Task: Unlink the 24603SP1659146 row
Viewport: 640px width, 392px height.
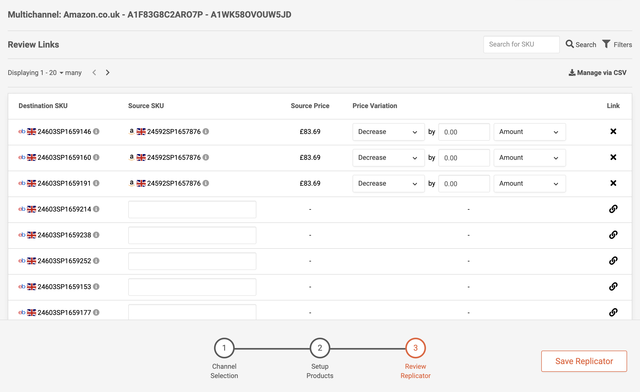Action: point(613,131)
